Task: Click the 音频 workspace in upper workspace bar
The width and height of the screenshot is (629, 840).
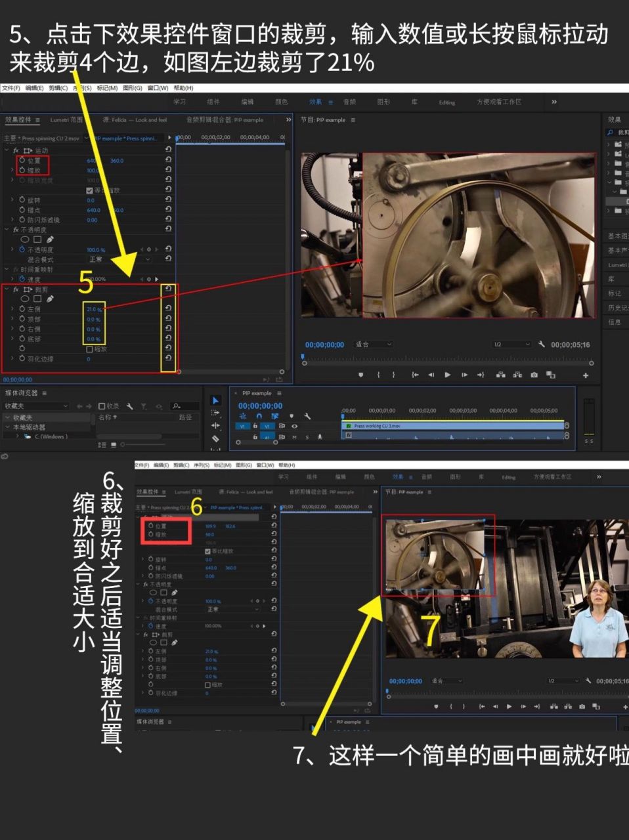Action: tap(349, 102)
